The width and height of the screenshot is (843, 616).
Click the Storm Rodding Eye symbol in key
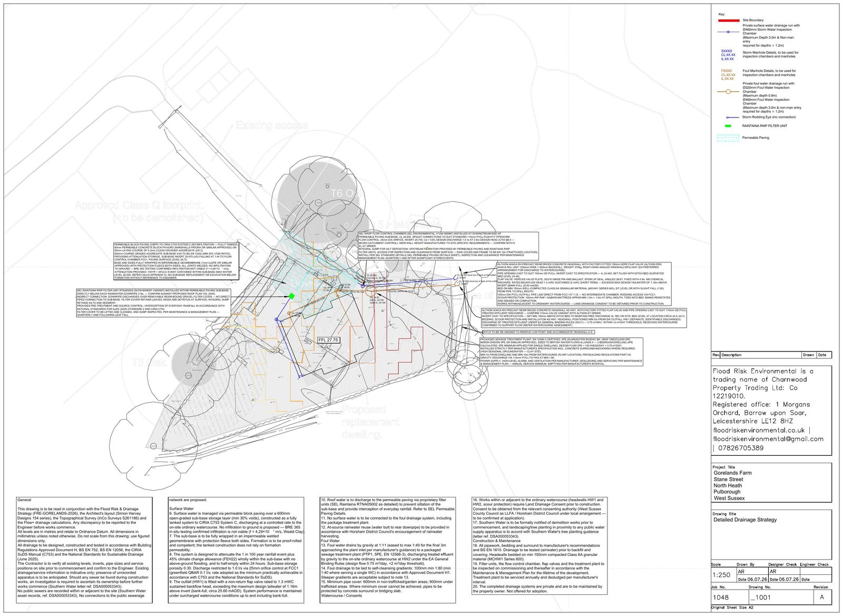[x=731, y=118]
